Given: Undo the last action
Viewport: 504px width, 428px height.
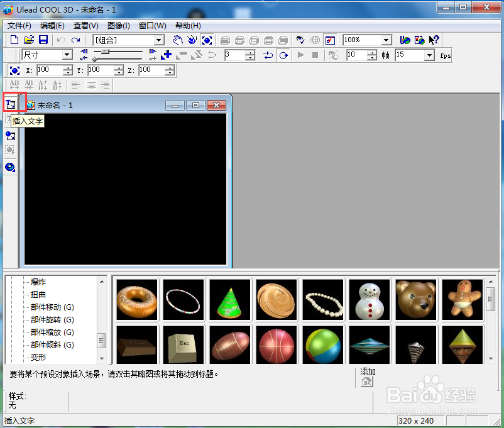Looking at the screenshot, I should (x=61, y=40).
